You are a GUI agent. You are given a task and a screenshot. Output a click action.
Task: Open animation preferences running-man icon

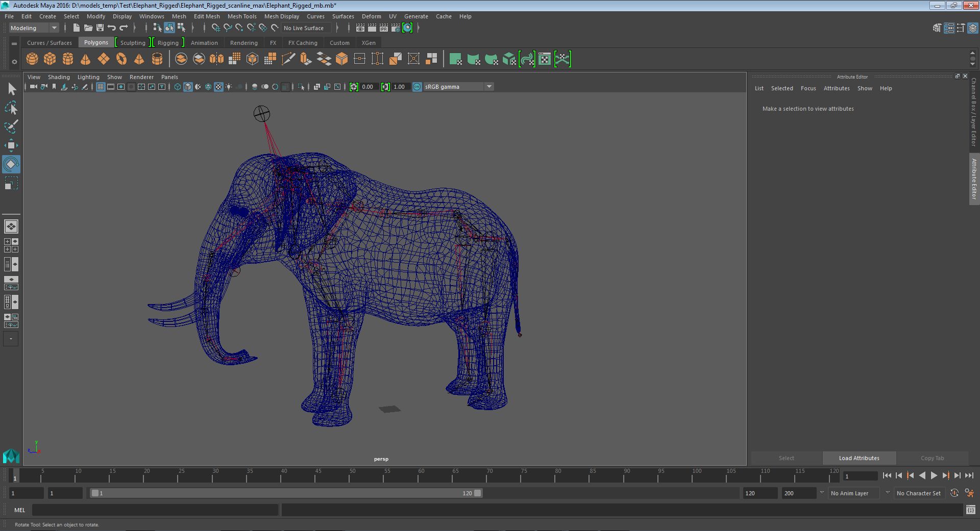click(969, 493)
